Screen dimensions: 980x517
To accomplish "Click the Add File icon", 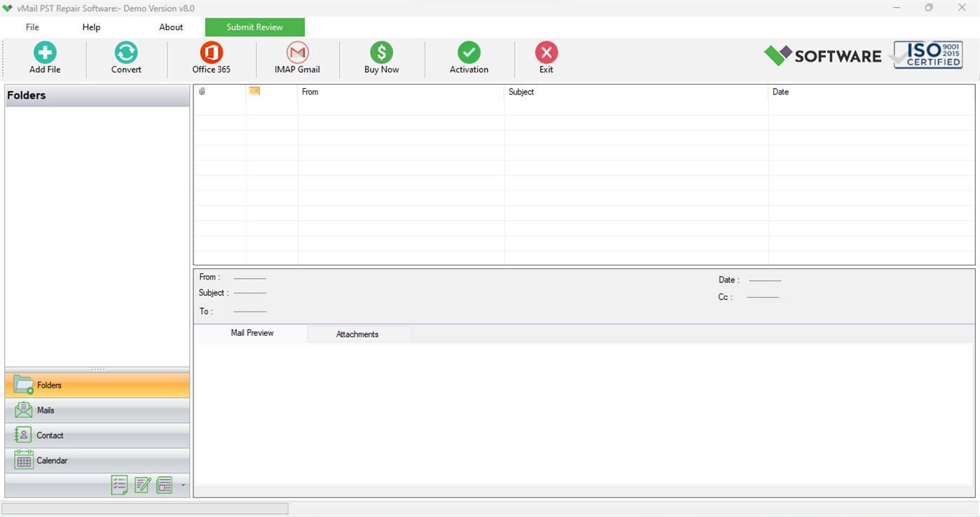I will tap(44, 57).
